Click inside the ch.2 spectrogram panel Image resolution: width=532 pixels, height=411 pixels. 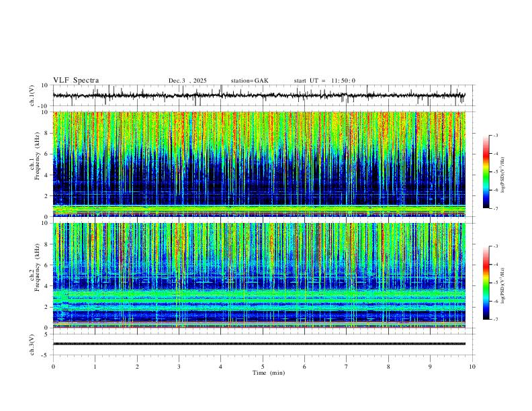pos(259,275)
